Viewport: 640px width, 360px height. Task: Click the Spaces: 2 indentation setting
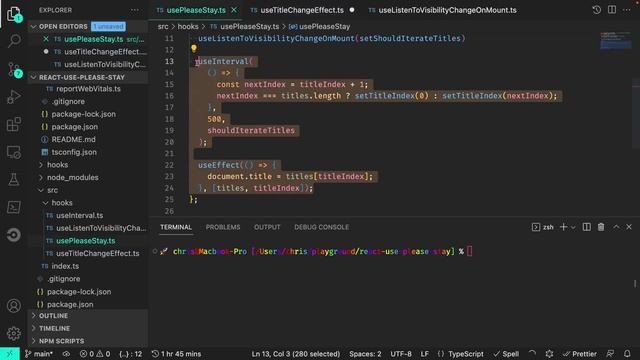[365, 353]
